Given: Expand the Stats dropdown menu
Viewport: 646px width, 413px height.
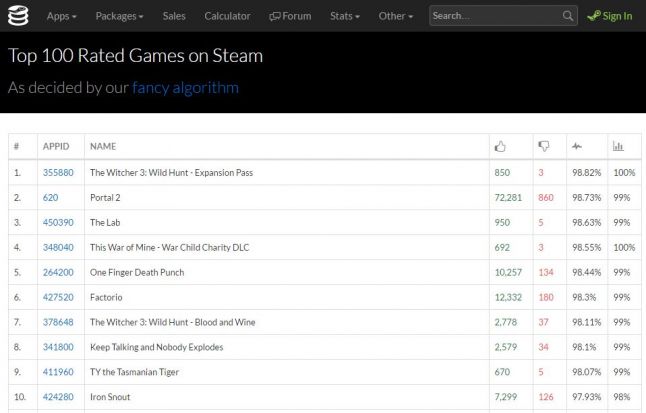Looking at the screenshot, I should [x=345, y=16].
